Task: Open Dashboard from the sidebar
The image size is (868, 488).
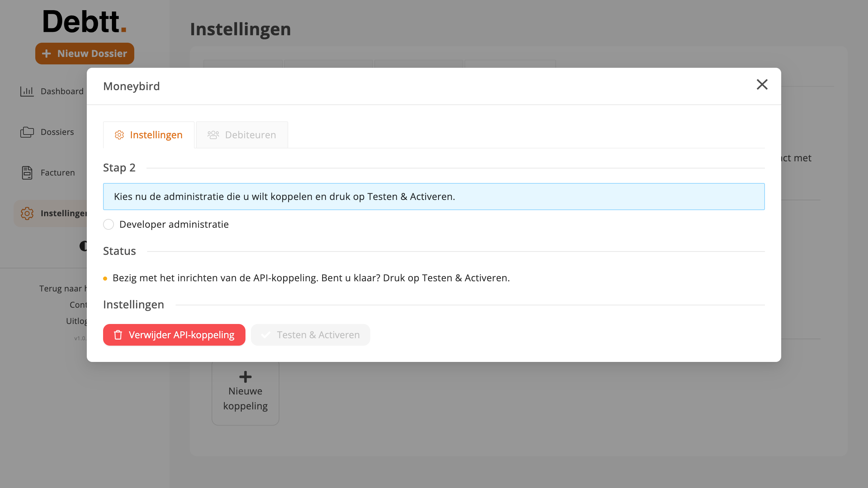Action: (62, 91)
